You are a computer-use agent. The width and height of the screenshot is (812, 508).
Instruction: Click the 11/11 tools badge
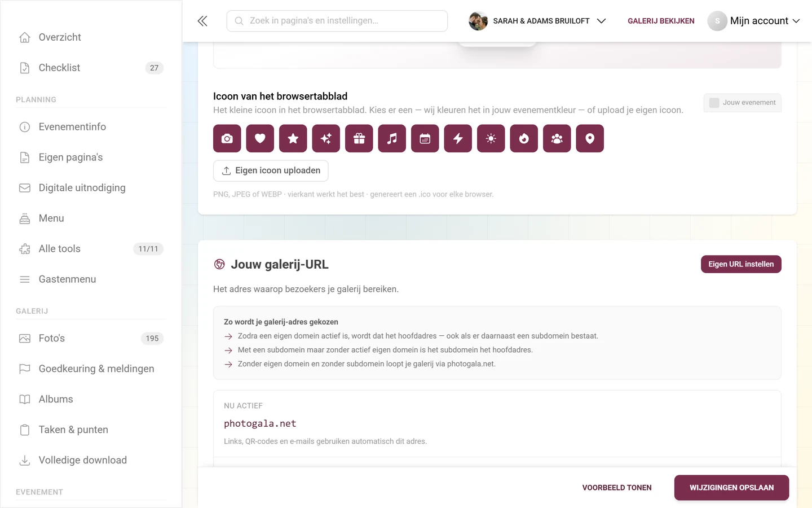[148, 249]
